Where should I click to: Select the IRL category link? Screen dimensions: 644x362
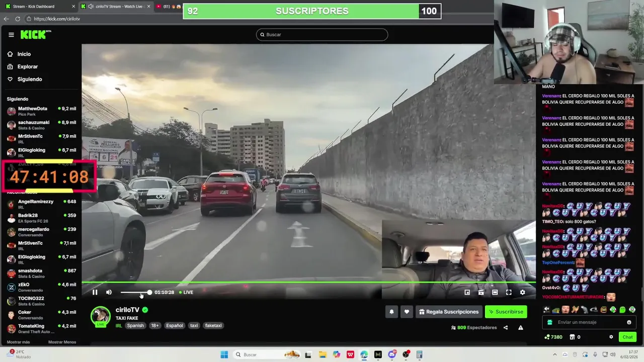[x=119, y=326]
